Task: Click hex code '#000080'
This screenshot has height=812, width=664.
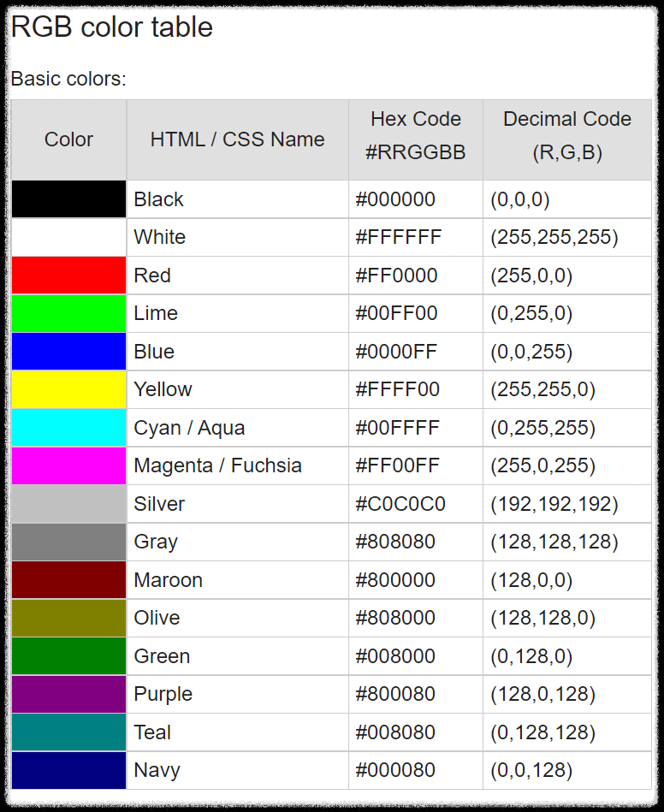Action: tap(395, 770)
